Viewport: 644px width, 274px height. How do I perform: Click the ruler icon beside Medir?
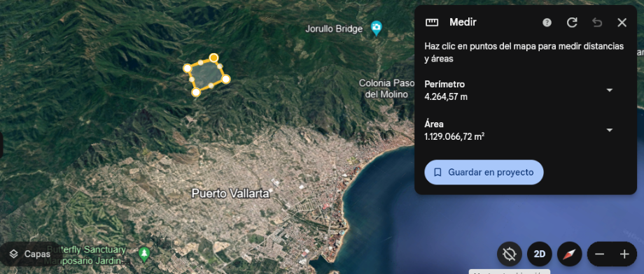(x=432, y=22)
